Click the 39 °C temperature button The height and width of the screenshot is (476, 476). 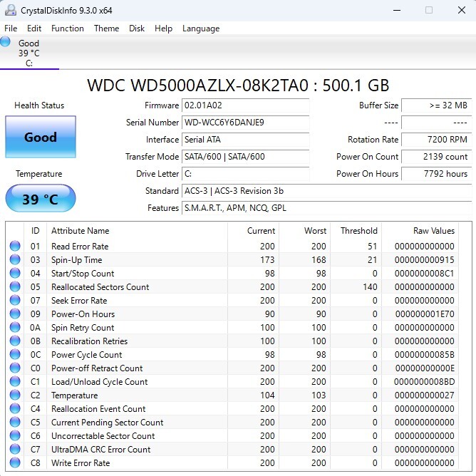(x=41, y=199)
